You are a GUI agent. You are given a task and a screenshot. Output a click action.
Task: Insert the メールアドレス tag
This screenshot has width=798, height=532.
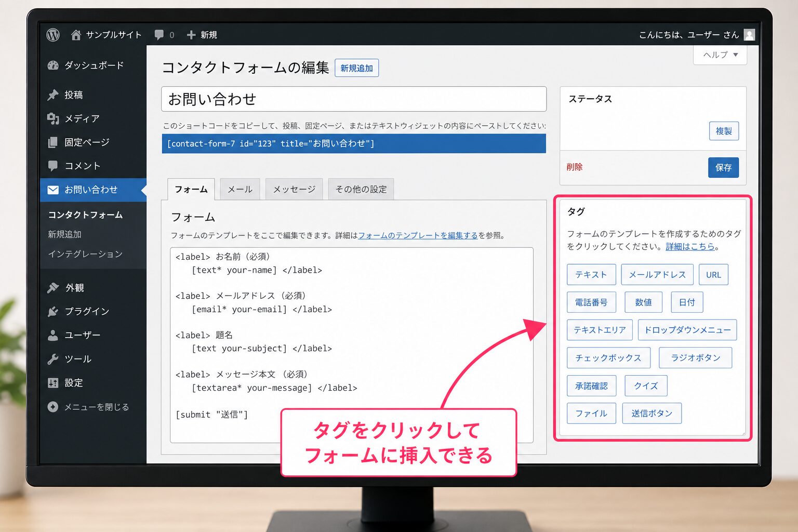pos(657,274)
